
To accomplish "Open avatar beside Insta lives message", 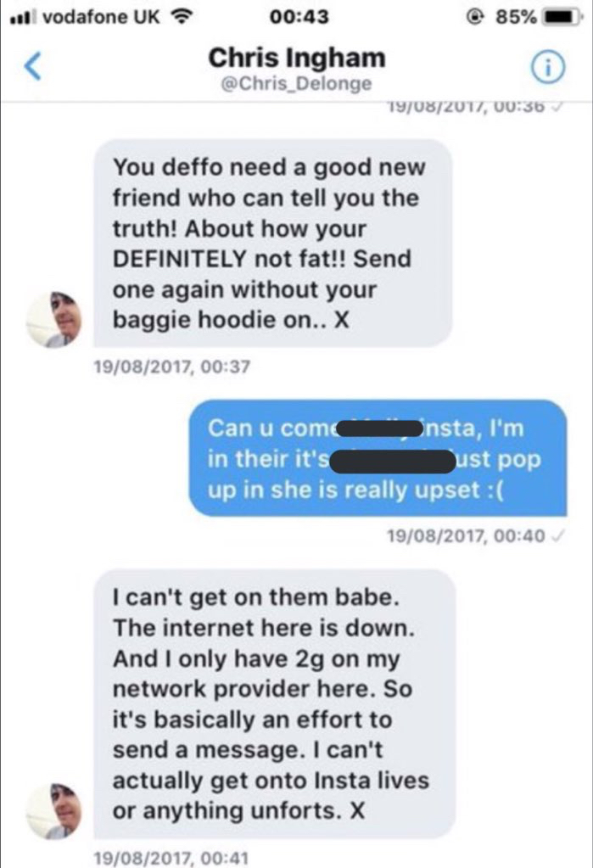I will tap(53, 811).
